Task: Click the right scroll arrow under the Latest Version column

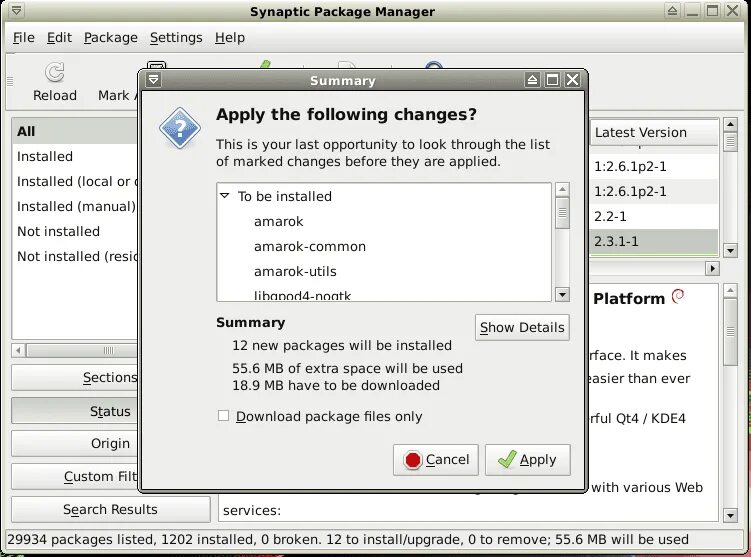Action: tap(712, 268)
